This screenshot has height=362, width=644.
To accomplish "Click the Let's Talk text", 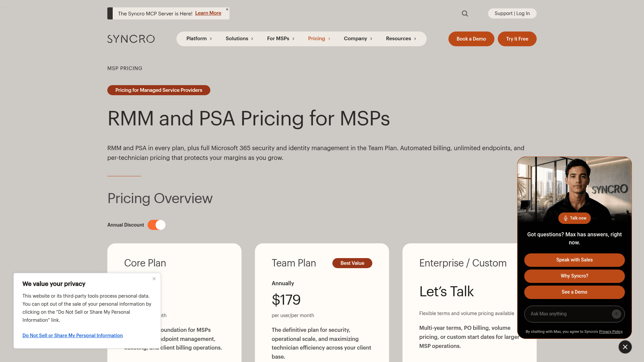I will 446,292.
